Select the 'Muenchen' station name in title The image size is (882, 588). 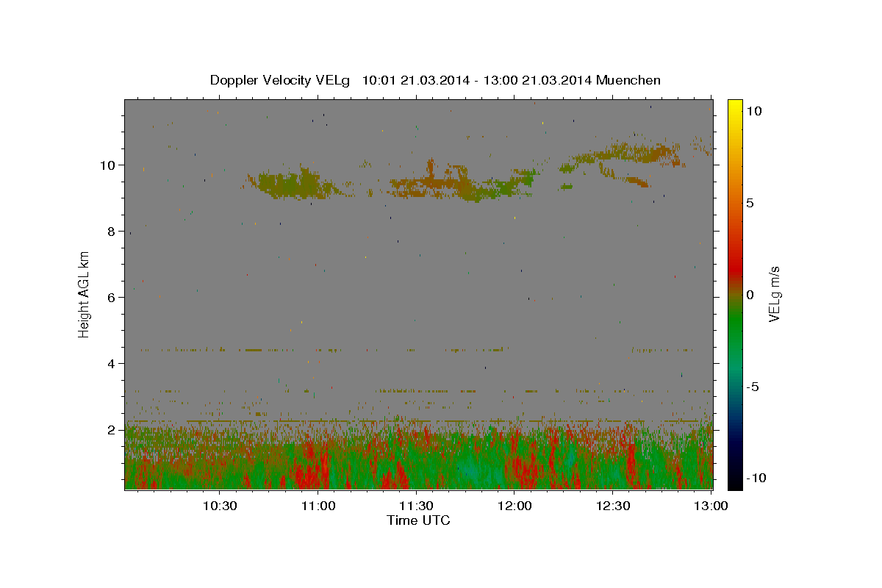(628, 80)
